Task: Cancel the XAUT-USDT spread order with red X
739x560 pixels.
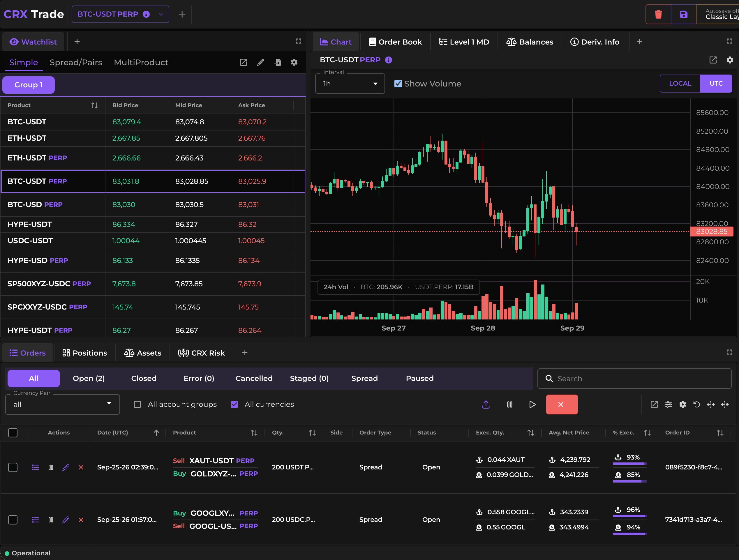Action: point(81,467)
